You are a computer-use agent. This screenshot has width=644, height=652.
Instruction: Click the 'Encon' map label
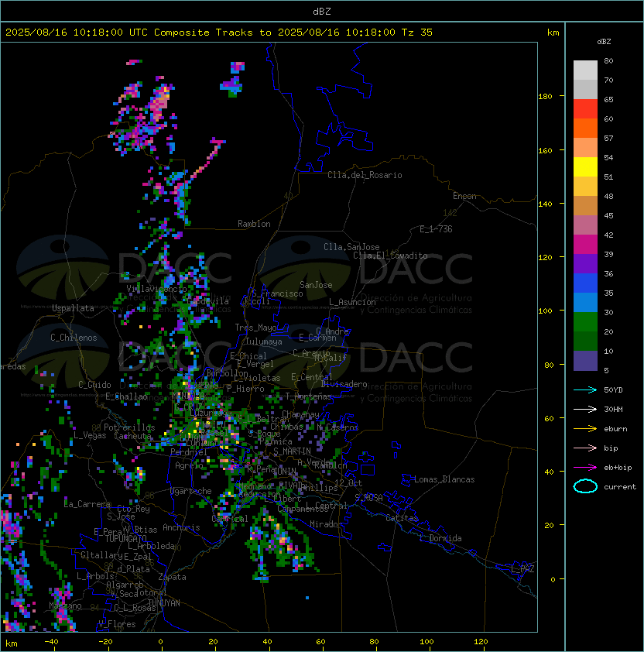click(x=464, y=196)
